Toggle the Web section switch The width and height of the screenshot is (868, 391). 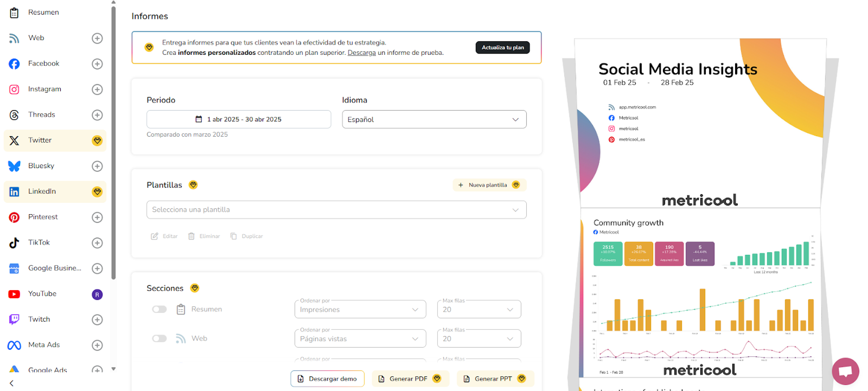click(159, 338)
